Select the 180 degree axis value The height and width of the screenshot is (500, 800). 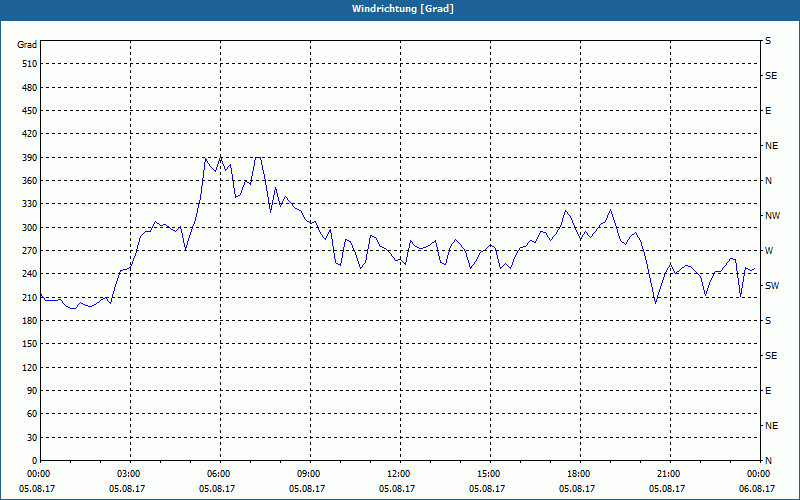(30, 321)
